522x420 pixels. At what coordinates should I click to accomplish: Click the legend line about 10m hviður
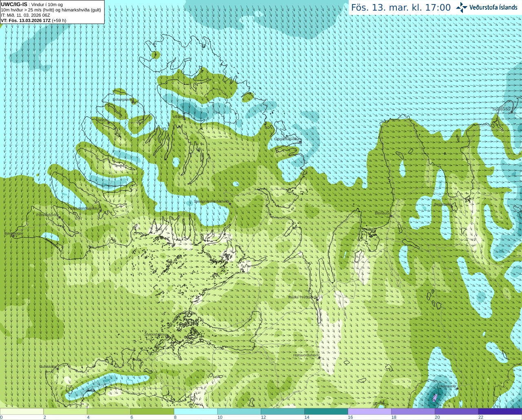pyautogui.click(x=51, y=10)
